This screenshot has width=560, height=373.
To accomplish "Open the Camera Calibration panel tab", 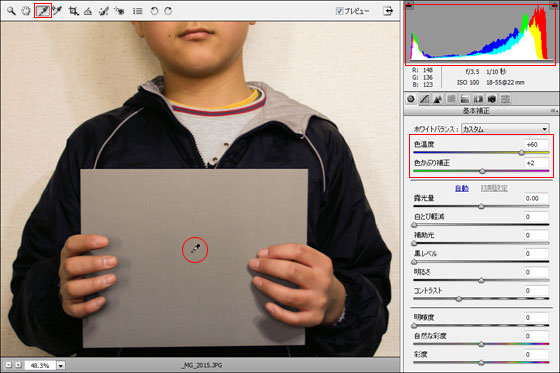I will click(x=492, y=99).
